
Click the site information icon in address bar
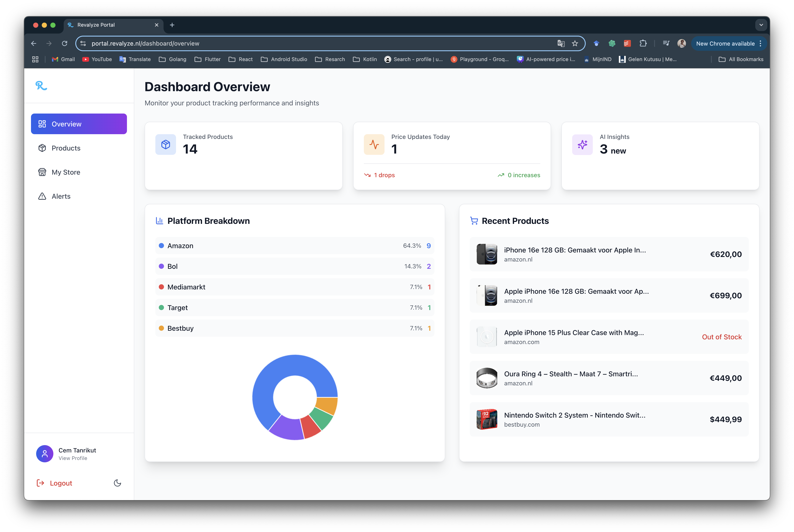tap(83, 43)
